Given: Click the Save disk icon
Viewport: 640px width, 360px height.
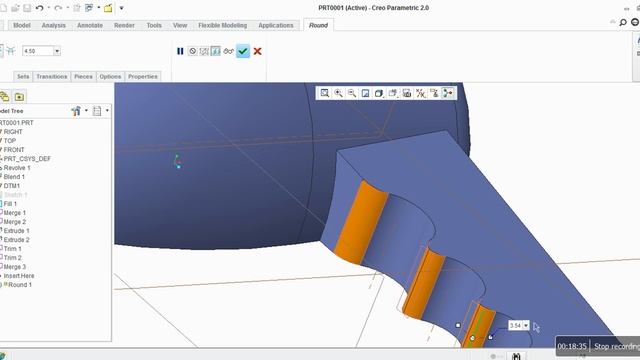Looking at the screenshot, I should [27, 8].
